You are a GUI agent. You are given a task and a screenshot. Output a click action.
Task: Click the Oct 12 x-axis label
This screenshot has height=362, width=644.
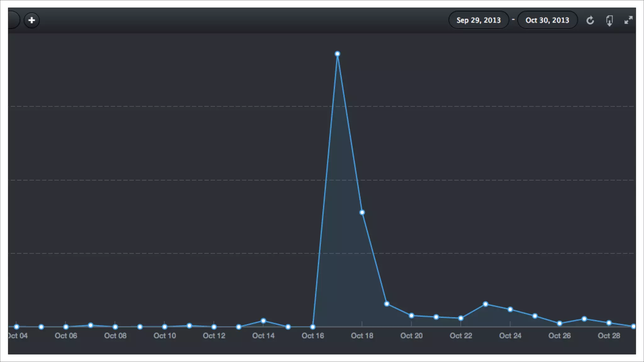coord(214,336)
